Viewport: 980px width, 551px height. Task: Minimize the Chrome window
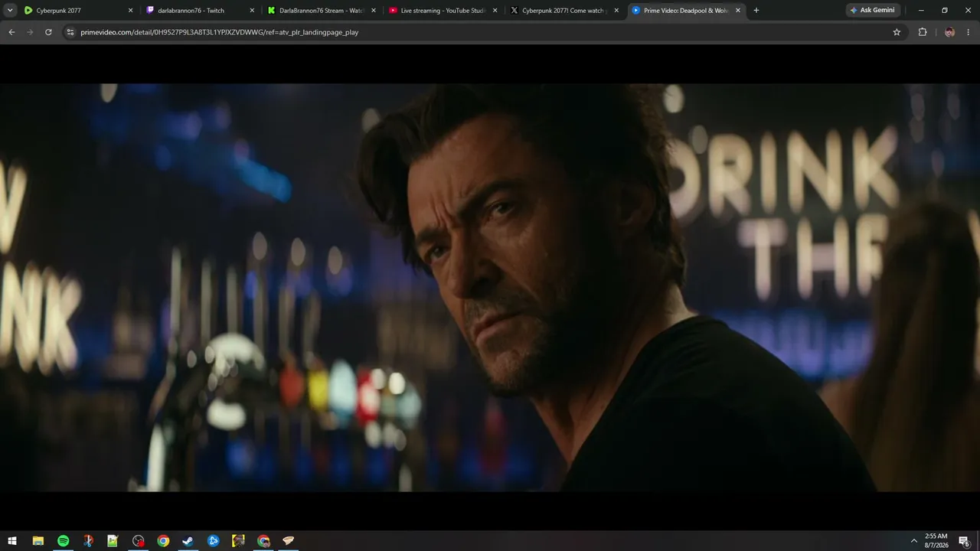(921, 11)
